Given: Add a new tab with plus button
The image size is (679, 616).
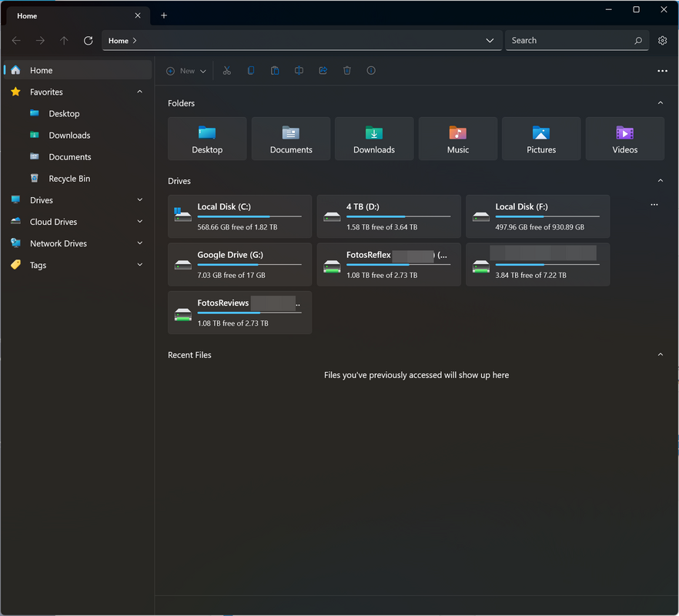Looking at the screenshot, I should coord(164,15).
